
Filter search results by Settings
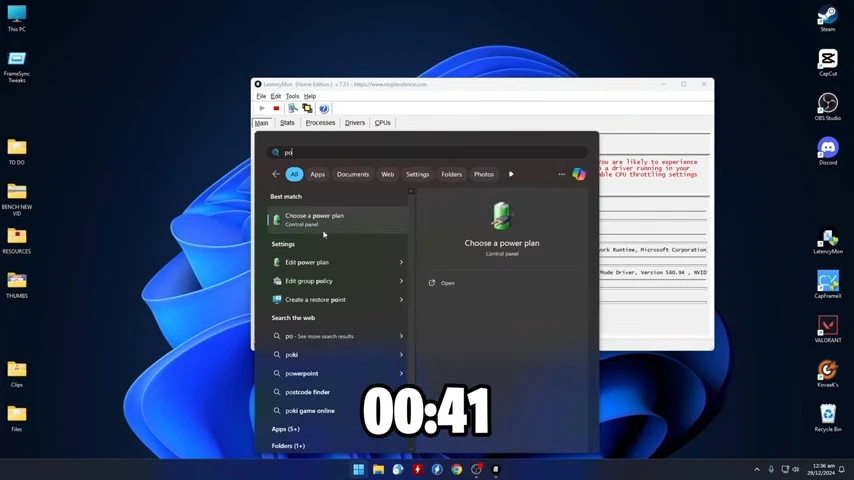click(417, 174)
